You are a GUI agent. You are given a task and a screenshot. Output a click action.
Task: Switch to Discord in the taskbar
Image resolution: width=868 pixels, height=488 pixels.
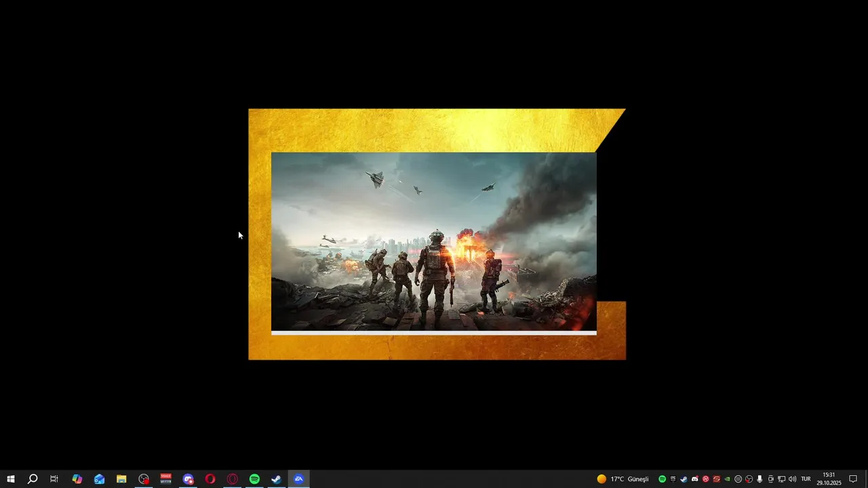point(188,479)
